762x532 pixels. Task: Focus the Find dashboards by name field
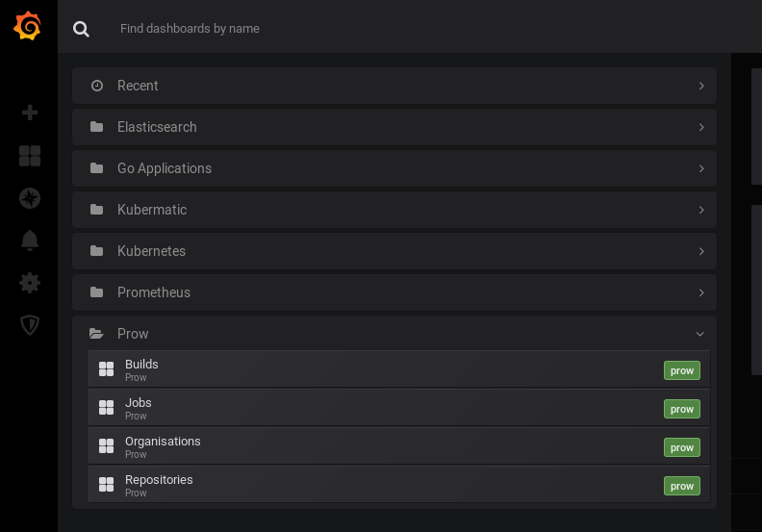pos(385,29)
